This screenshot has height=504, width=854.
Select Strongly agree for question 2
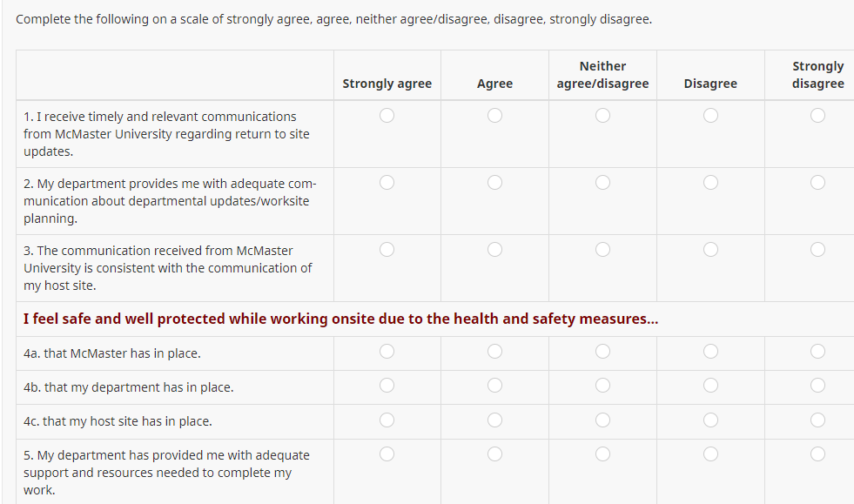tap(387, 182)
